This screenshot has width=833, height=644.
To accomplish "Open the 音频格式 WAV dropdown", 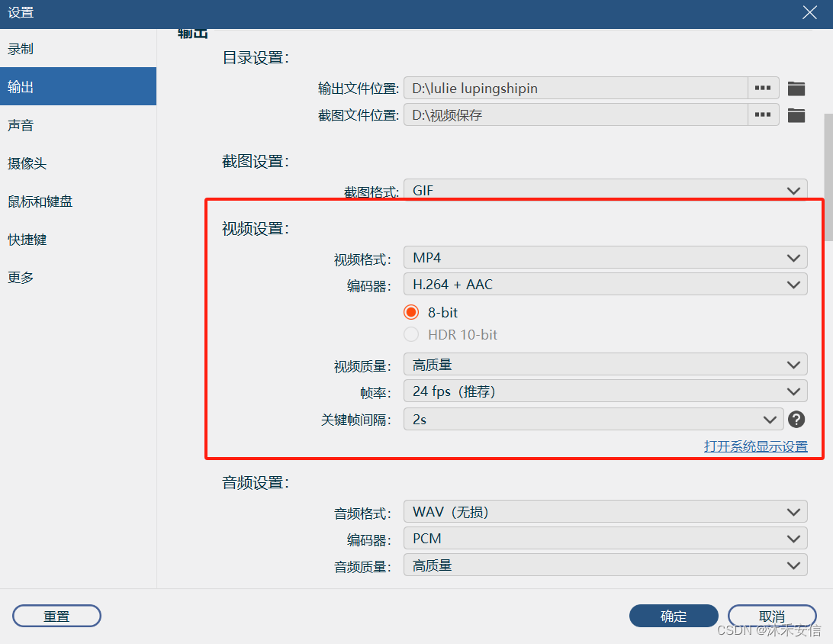I will coord(606,512).
